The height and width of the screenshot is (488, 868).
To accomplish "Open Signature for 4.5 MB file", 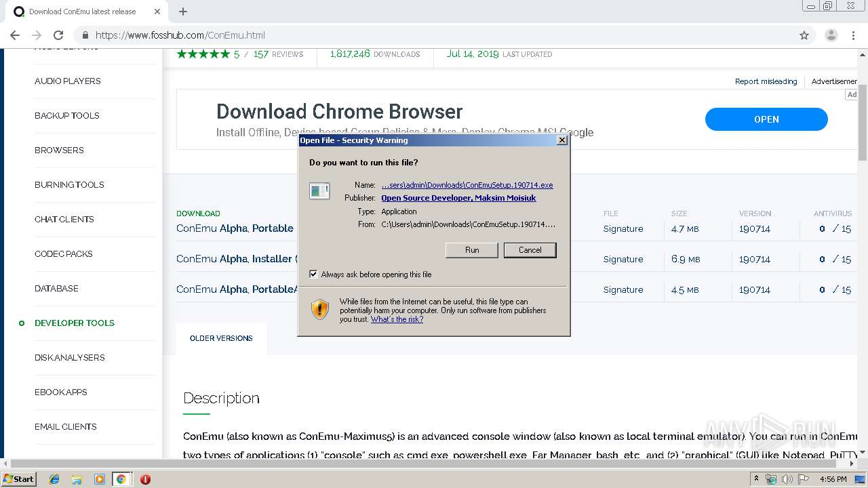I will [623, 289].
